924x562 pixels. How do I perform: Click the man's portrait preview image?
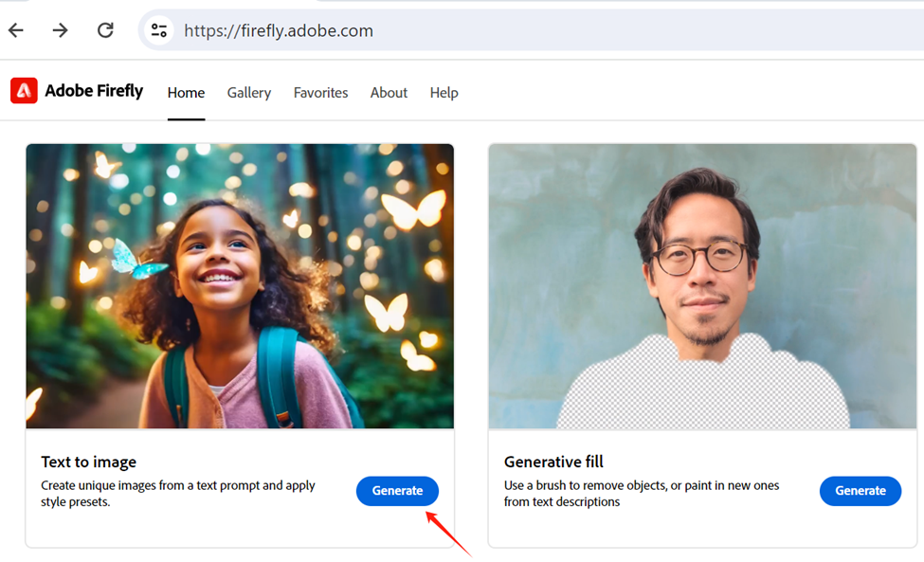(701, 285)
